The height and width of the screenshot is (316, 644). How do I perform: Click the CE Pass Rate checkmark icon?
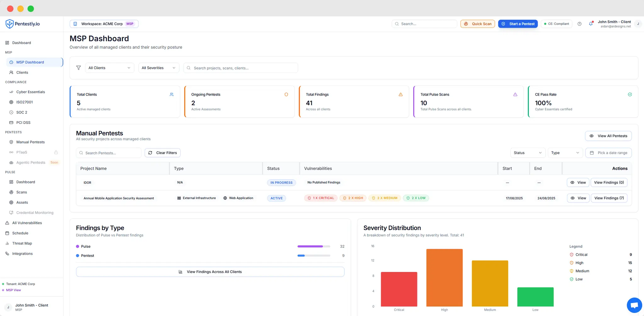pos(630,94)
